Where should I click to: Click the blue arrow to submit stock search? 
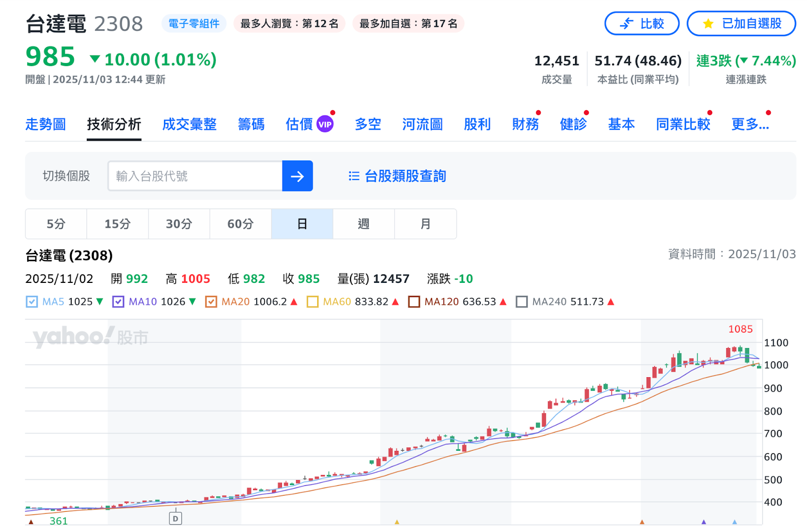pyautogui.click(x=297, y=176)
